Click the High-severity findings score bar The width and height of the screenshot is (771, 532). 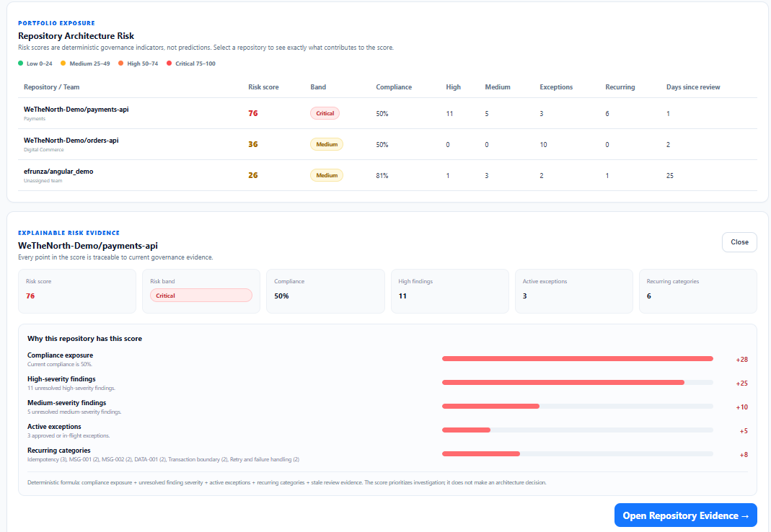tap(577, 383)
